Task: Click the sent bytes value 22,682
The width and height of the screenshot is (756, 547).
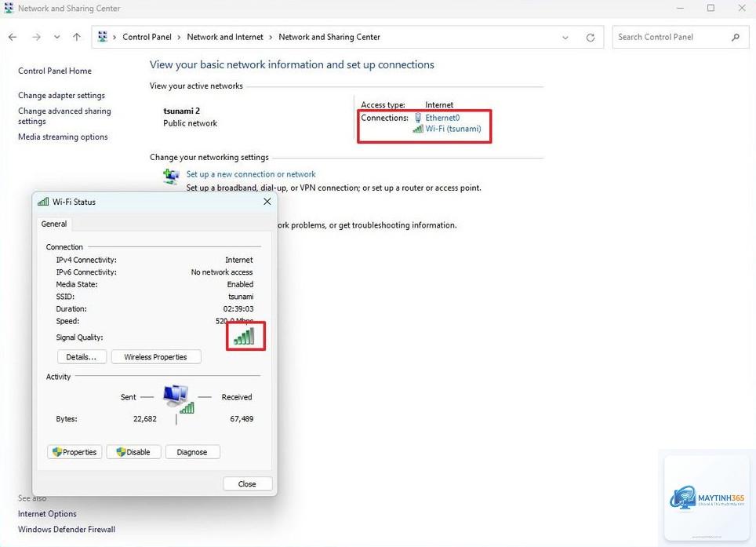Action: click(145, 419)
